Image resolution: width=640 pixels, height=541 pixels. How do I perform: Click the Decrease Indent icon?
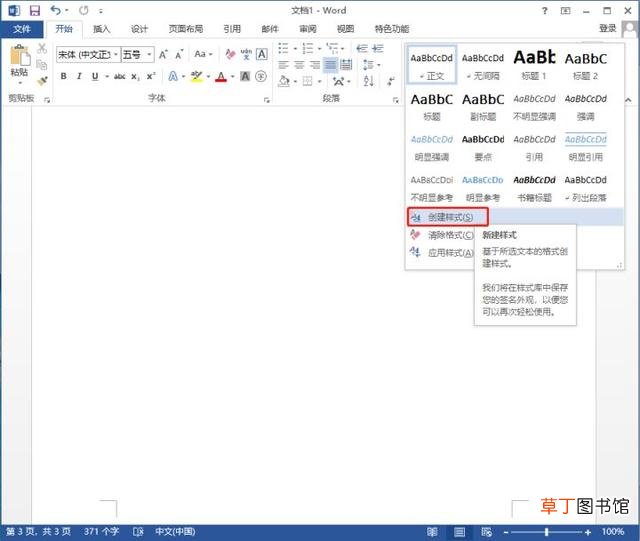click(x=362, y=49)
